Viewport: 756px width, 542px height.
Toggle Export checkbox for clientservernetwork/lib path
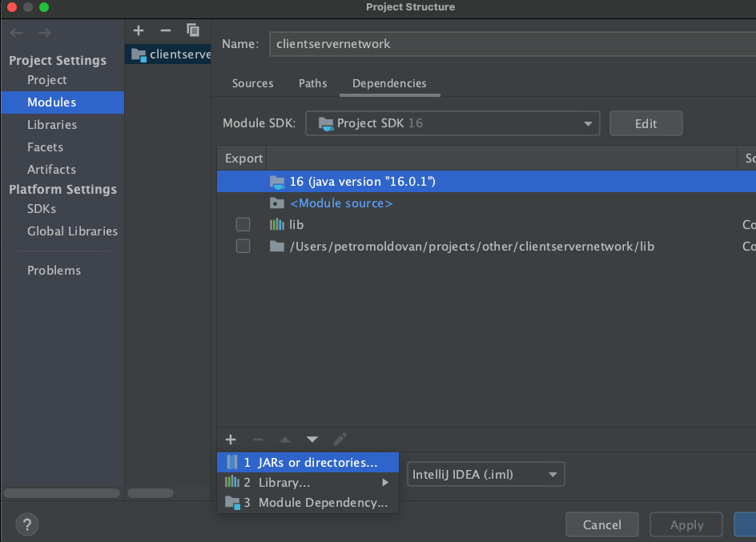[243, 247]
